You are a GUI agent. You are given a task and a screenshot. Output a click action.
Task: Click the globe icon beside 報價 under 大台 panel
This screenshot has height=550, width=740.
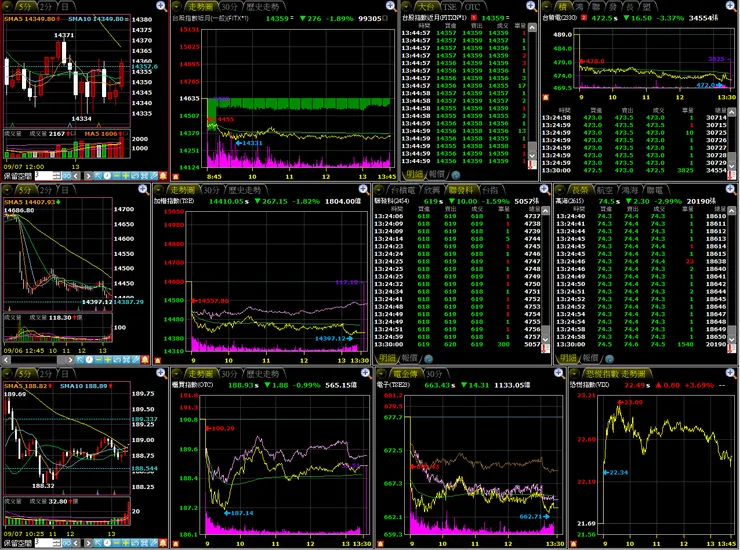(455, 175)
